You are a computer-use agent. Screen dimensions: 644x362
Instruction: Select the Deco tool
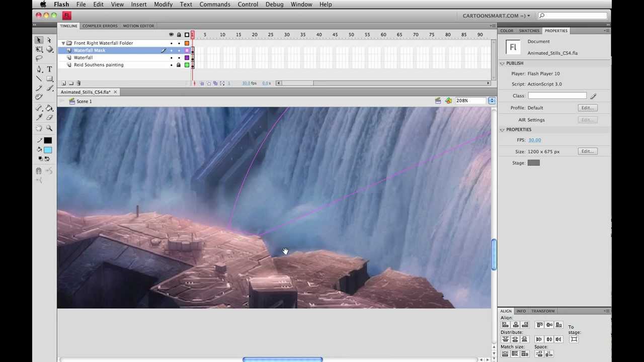tap(39, 97)
